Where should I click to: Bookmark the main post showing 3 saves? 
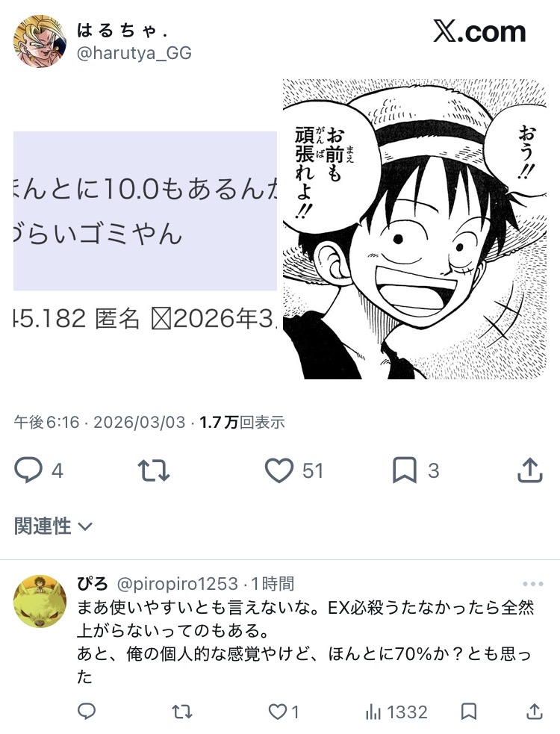tap(405, 470)
